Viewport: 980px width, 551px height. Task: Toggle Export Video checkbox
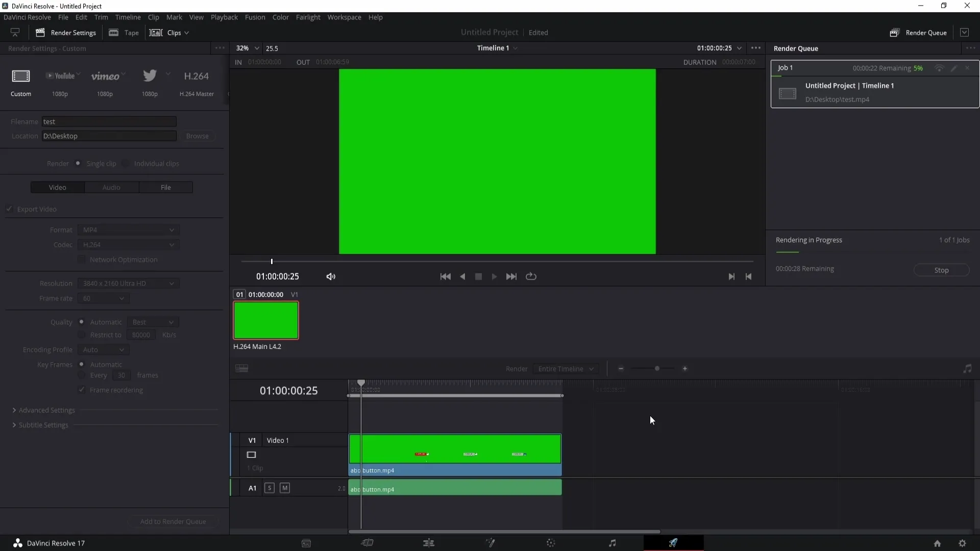click(9, 209)
